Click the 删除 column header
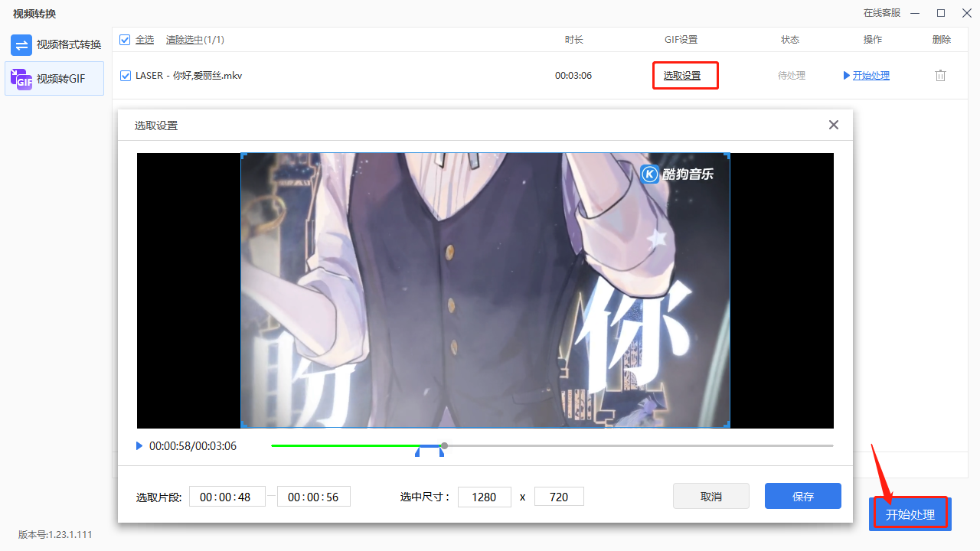 click(x=942, y=40)
